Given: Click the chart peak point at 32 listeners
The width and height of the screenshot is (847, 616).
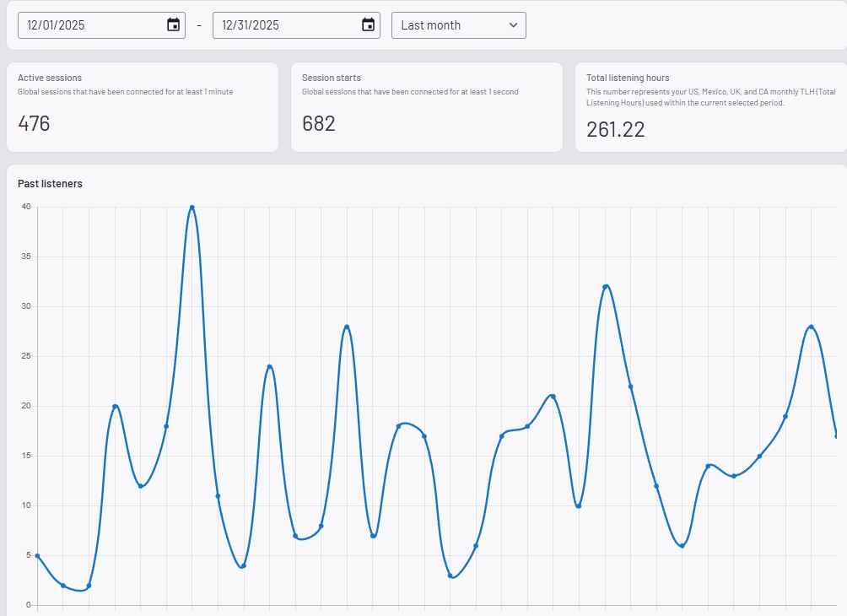Looking at the screenshot, I should point(605,287).
